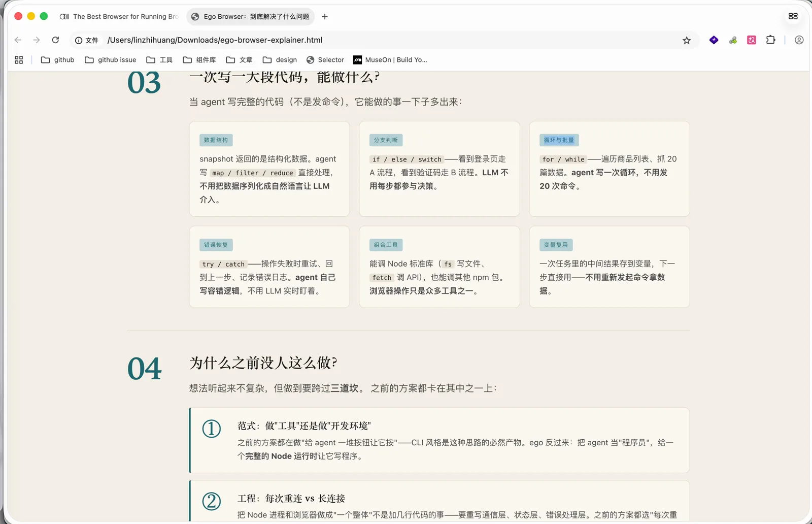Click the 04 section number

coord(144,369)
